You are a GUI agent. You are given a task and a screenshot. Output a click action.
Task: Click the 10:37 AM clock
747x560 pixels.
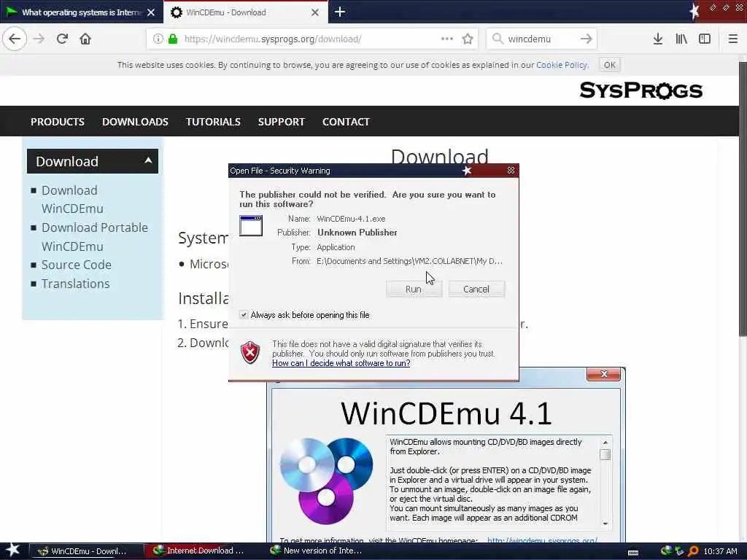coord(720,551)
